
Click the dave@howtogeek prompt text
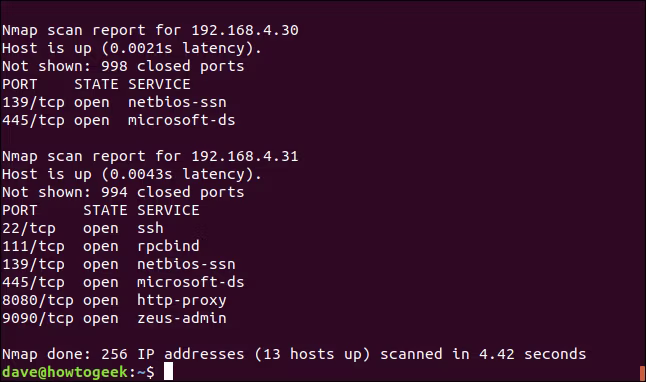point(65,373)
